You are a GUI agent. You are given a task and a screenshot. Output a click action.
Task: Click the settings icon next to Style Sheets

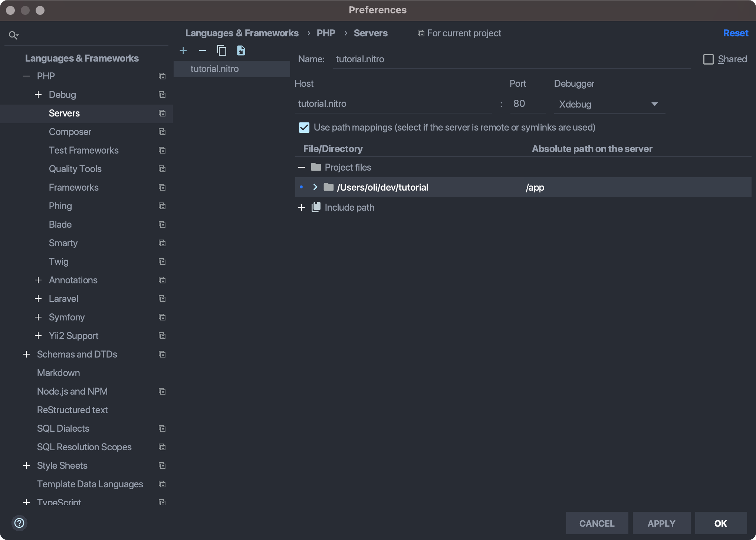click(x=162, y=465)
